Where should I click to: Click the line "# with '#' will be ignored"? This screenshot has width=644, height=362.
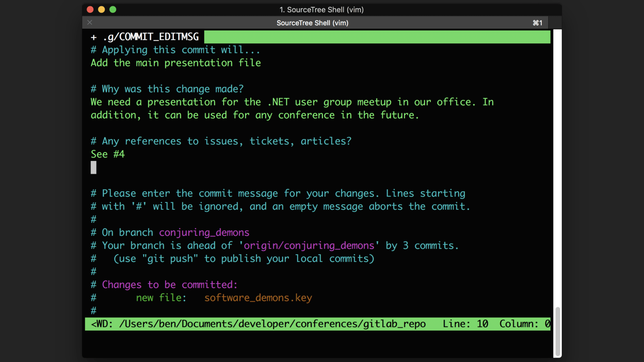pyautogui.click(x=280, y=206)
